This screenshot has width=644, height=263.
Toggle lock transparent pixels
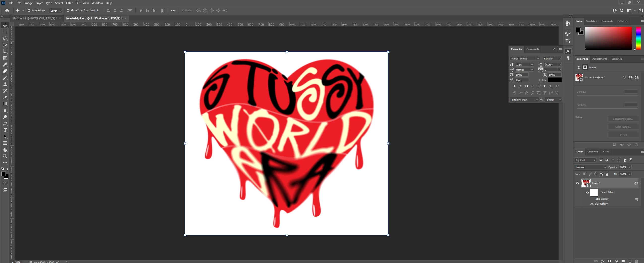[585, 174]
